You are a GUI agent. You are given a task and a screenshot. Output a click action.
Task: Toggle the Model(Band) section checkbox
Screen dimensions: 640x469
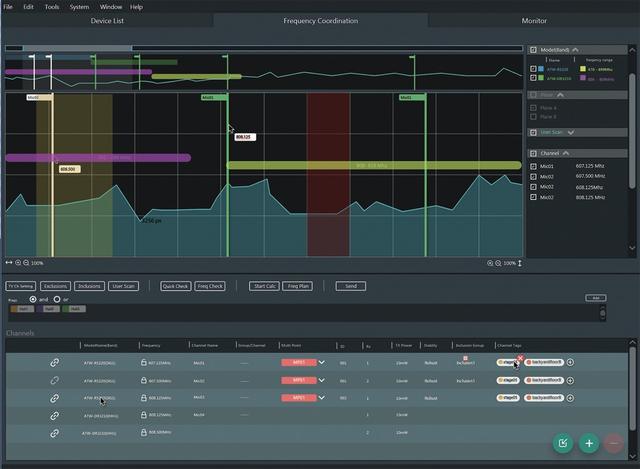[x=533, y=50]
